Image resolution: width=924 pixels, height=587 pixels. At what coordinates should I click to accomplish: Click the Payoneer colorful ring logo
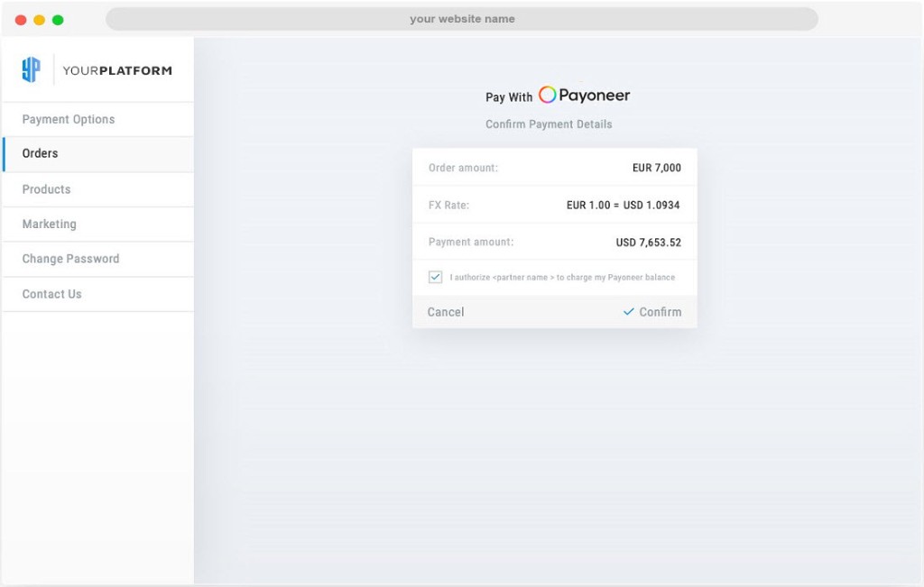[547, 94]
